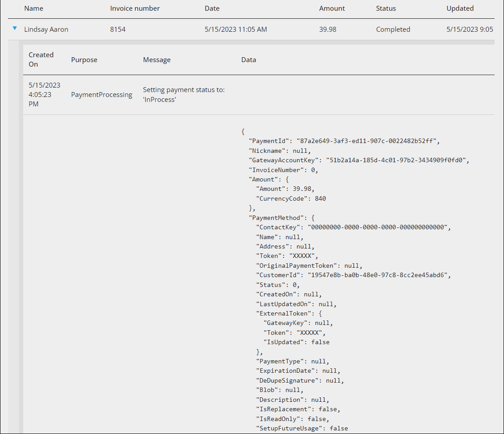Select the "PaymentMethod": { line
The image size is (504, 434).
click(x=281, y=218)
